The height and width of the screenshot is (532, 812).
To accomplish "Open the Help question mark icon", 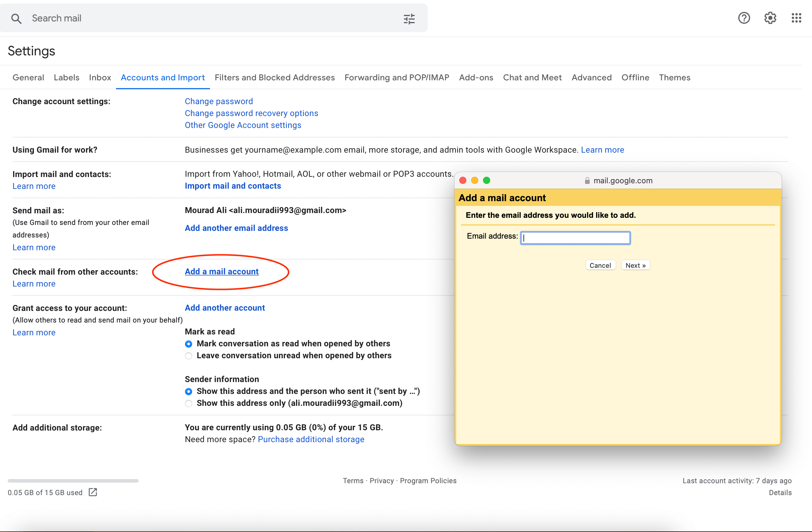I will coord(744,18).
